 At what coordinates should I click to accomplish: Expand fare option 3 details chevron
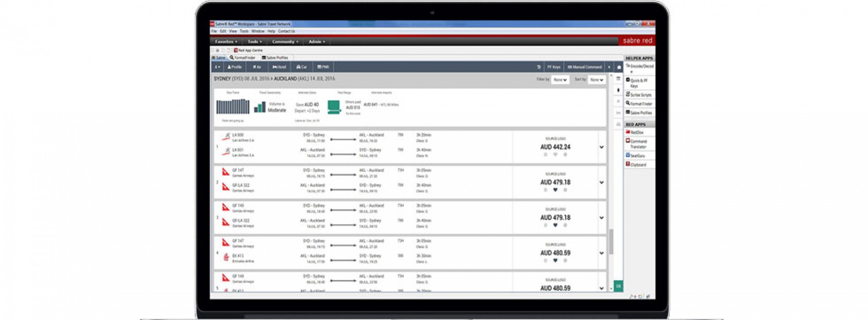point(602,218)
